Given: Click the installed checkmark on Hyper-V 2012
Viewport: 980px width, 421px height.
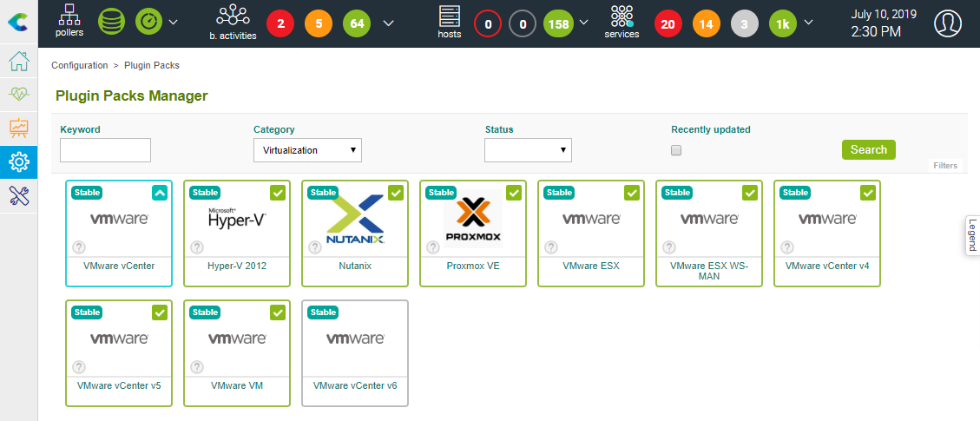Looking at the screenshot, I should pos(278,193).
